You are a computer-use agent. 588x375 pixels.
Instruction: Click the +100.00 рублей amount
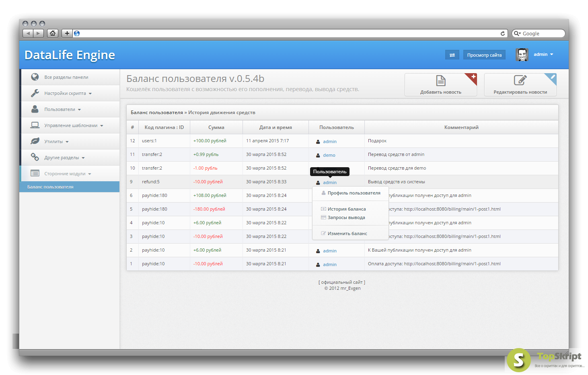click(210, 141)
